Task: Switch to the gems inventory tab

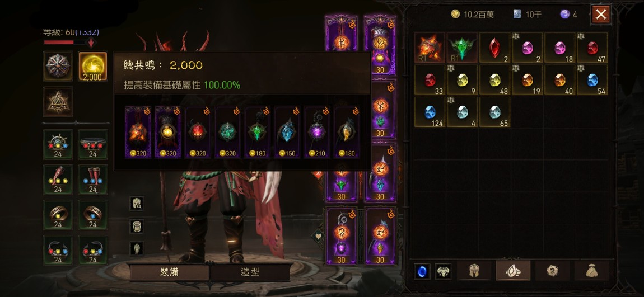Action: tap(513, 271)
